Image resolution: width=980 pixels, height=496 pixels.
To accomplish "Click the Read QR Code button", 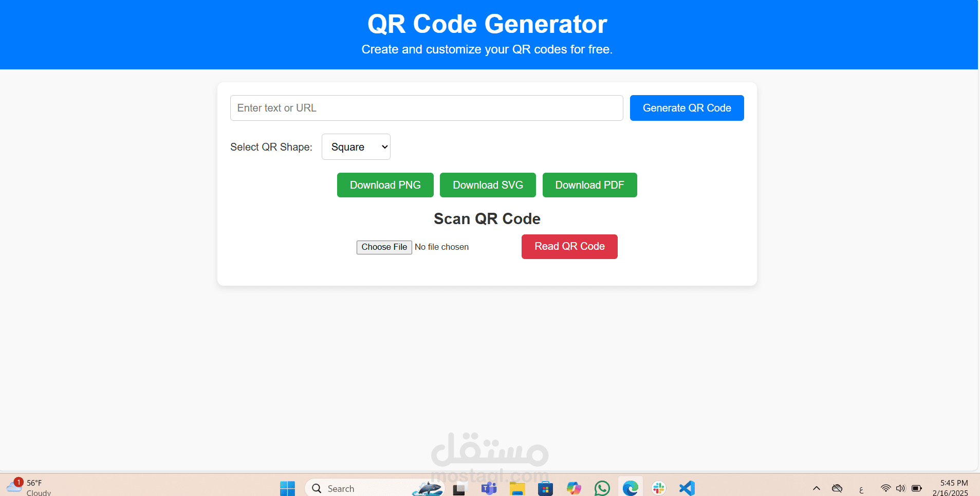I will tap(569, 247).
